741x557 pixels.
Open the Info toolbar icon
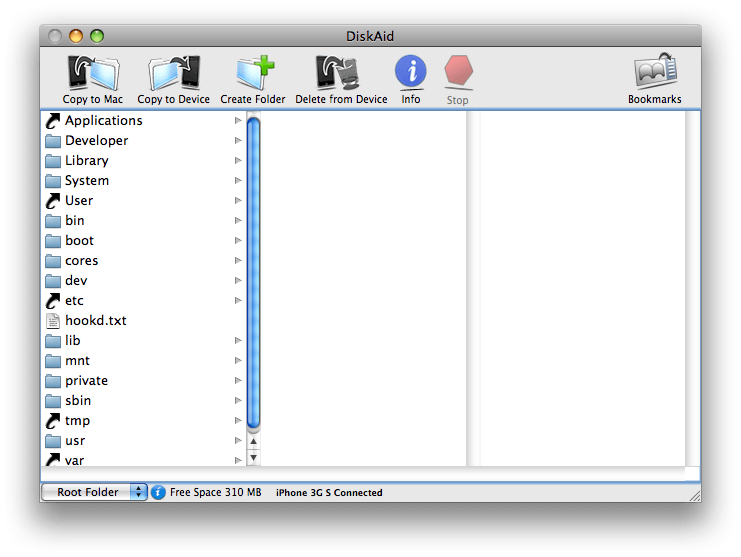(x=411, y=73)
